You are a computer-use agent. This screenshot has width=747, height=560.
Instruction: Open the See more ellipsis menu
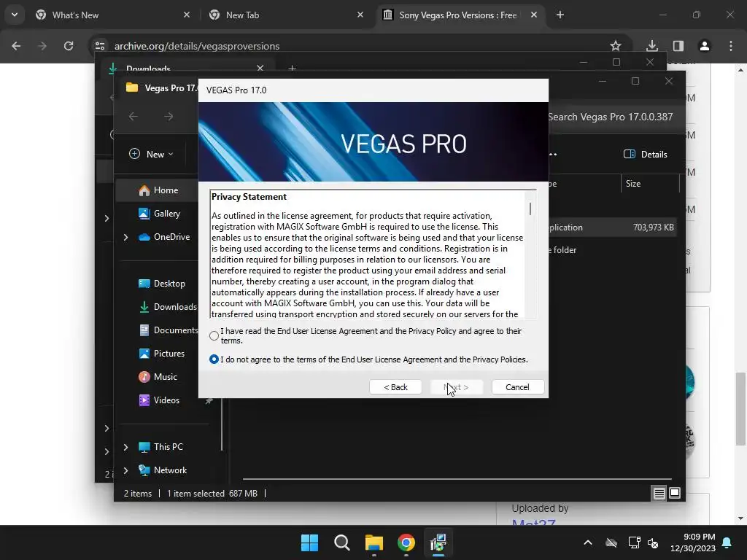(553, 155)
